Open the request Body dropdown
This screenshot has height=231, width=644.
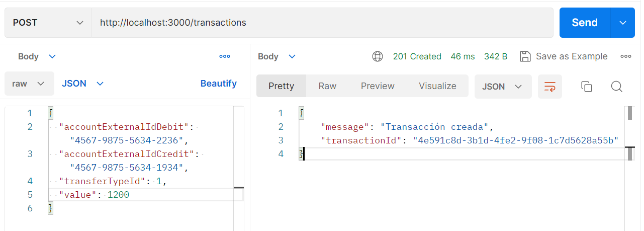(37, 56)
